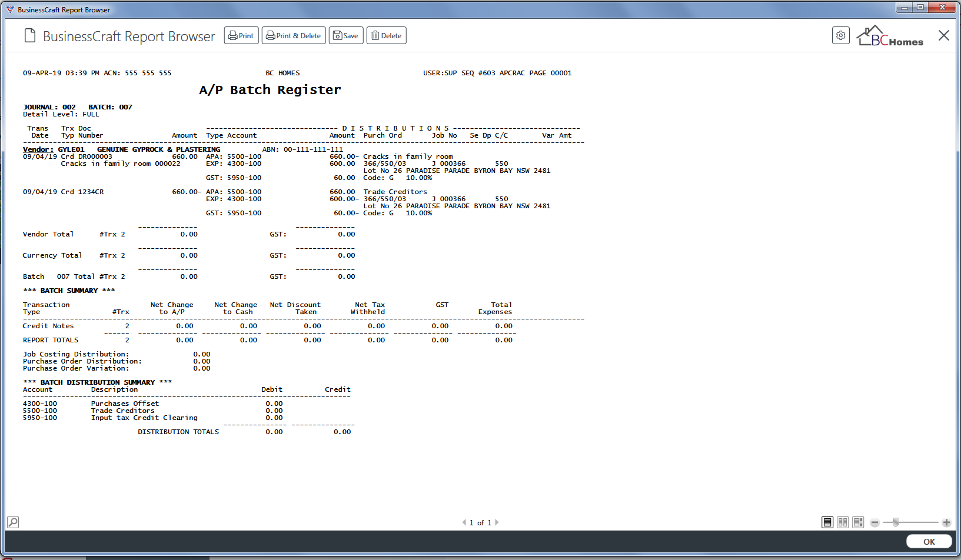The image size is (961, 560).
Task: Click the 'A/P Batch Register' heading
Action: click(270, 90)
